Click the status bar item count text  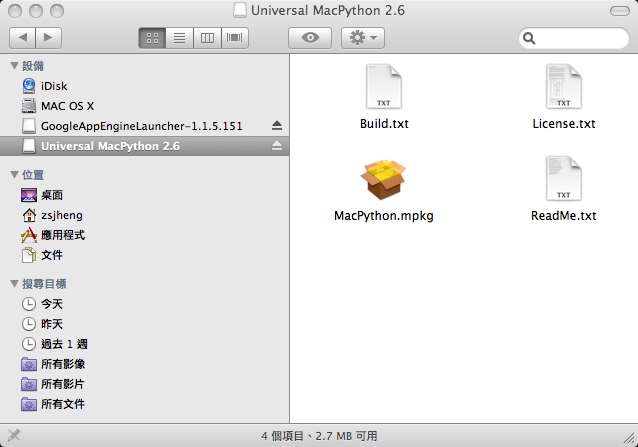tap(319, 436)
